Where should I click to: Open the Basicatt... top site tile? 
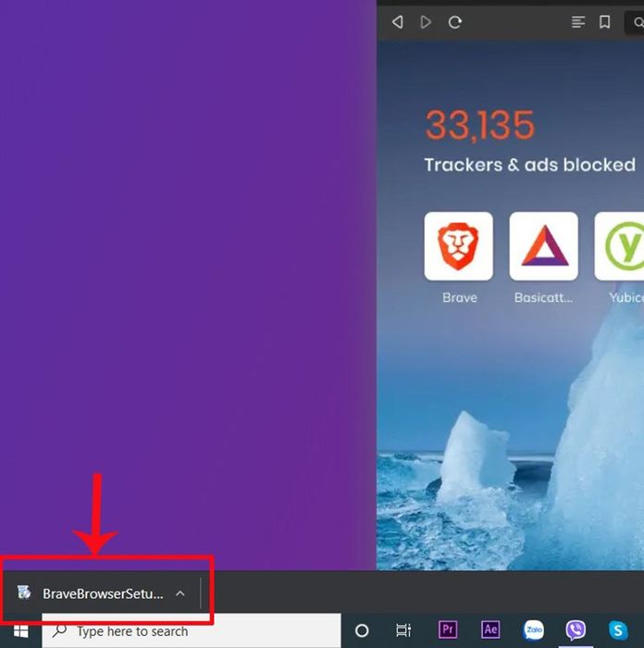(544, 246)
